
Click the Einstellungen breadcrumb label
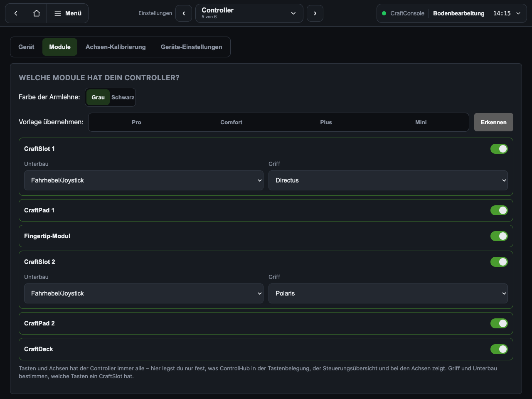[155, 13]
